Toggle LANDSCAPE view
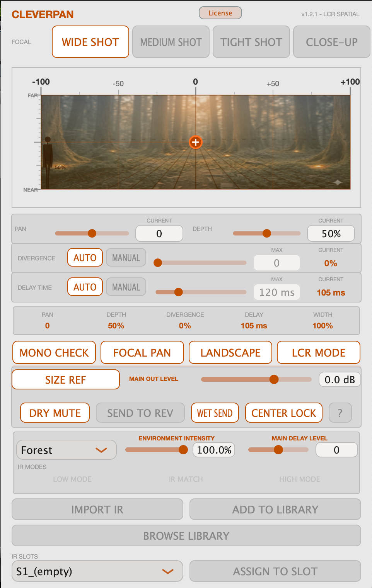Screen dimensions: 372x588 click(230, 352)
